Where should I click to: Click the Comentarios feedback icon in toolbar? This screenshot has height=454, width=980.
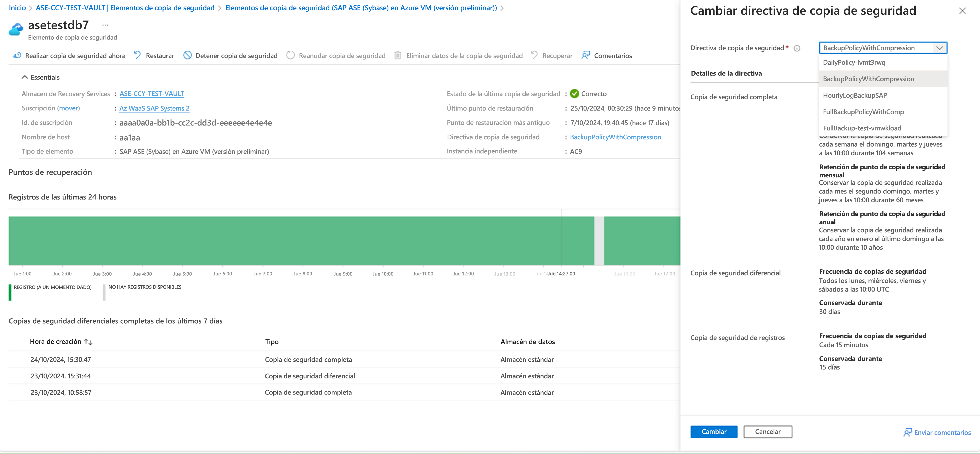[586, 55]
